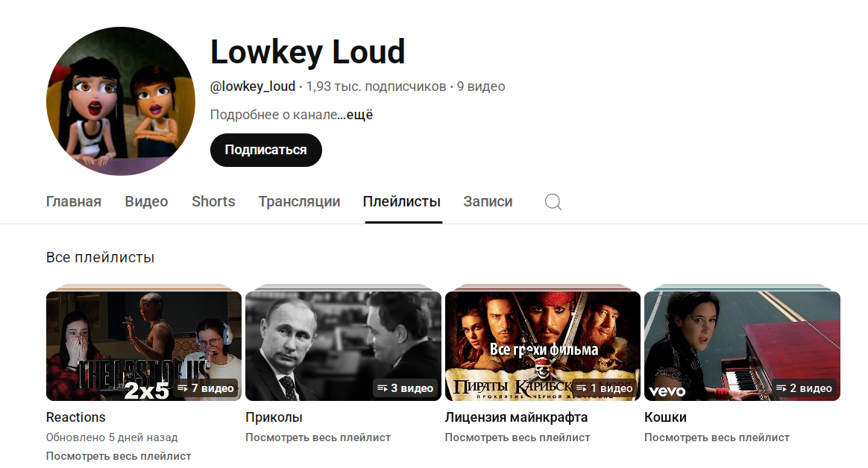Click playlist icon on '7 видео' badge
The width and height of the screenshot is (868, 468).
coord(182,388)
